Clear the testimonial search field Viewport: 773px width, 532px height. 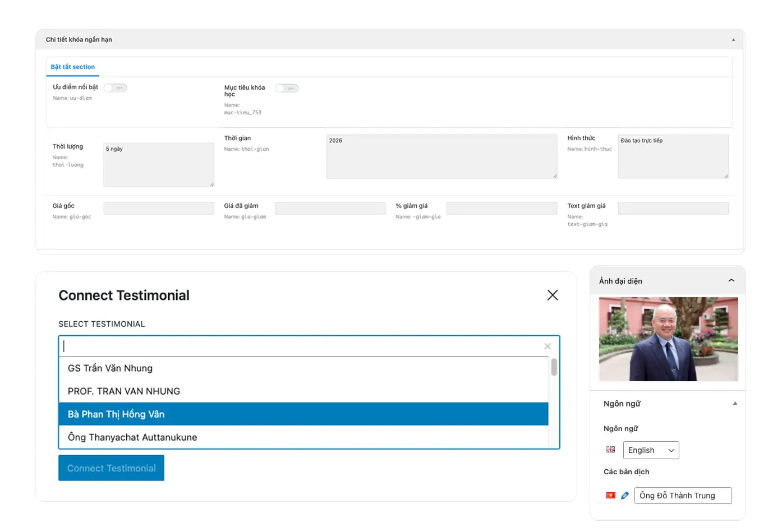pyautogui.click(x=547, y=346)
